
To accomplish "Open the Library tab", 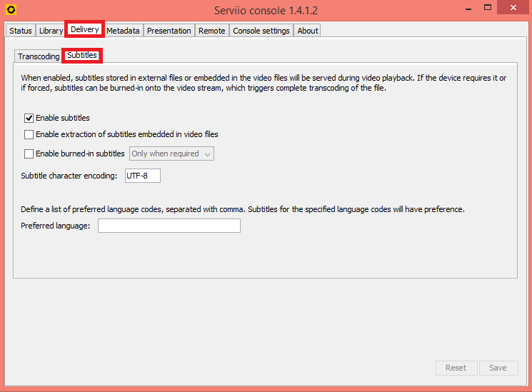I will coord(51,31).
